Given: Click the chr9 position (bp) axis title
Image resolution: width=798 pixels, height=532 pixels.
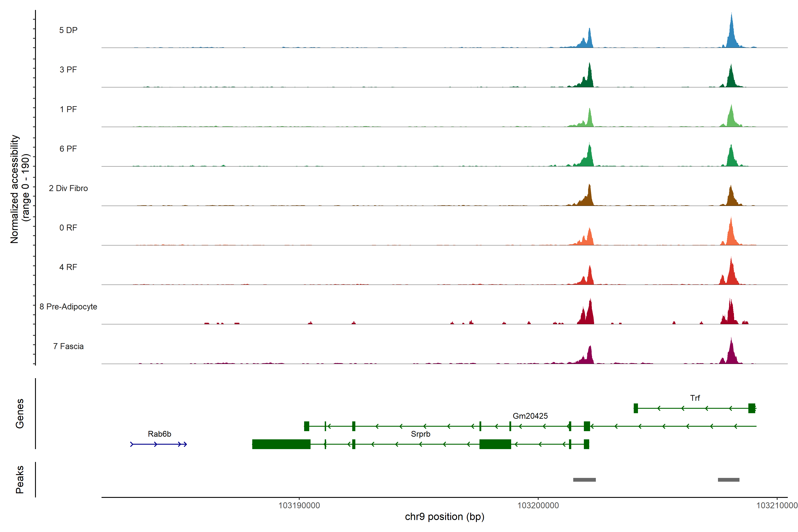Looking at the screenshot, I should coord(444,517).
